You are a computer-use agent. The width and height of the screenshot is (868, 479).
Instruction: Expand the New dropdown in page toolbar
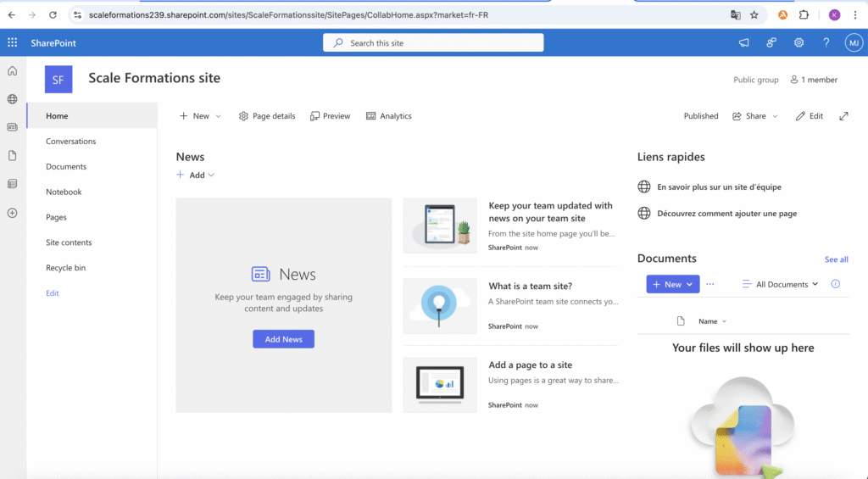point(200,116)
